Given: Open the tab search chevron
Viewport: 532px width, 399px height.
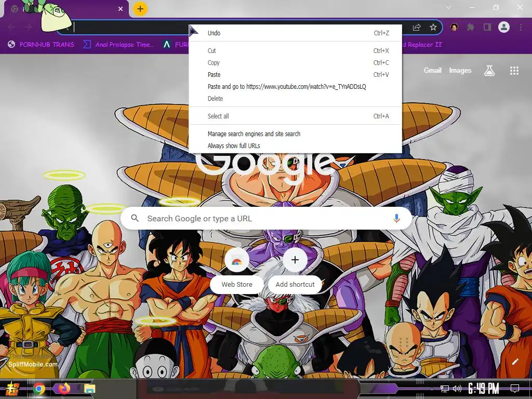Looking at the screenshot, I should coord(448,7).
